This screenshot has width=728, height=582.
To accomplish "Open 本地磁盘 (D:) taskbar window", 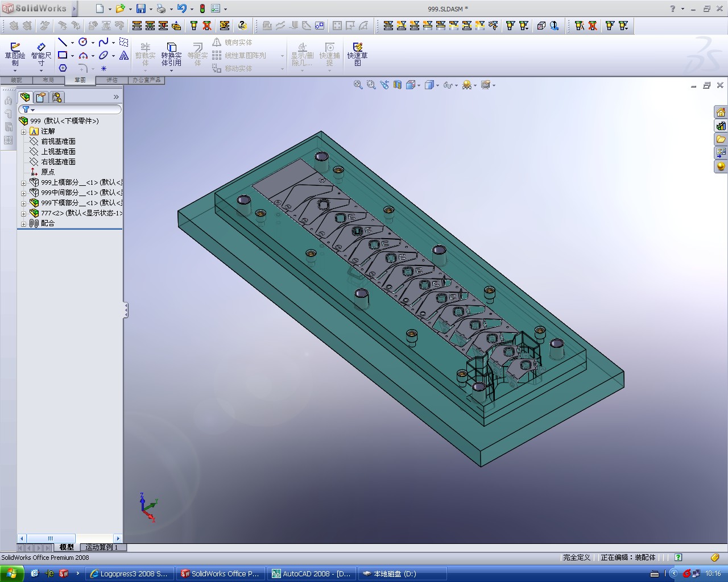I will [403, 573].
